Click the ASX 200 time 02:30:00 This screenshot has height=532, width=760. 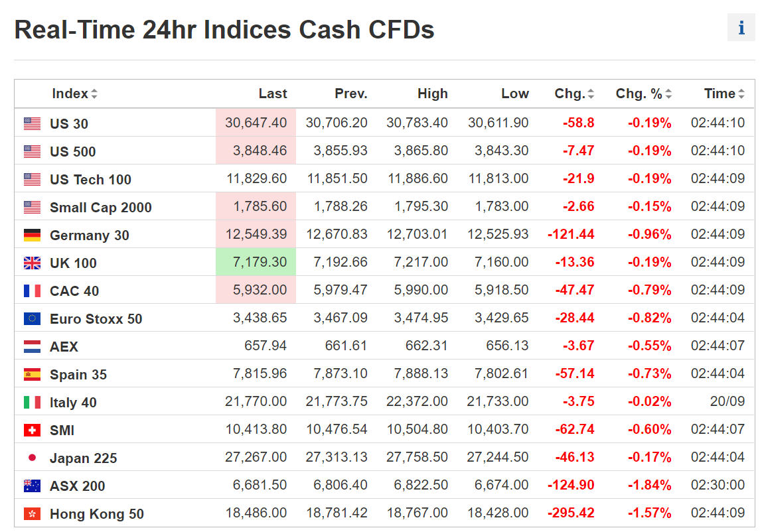718,485
